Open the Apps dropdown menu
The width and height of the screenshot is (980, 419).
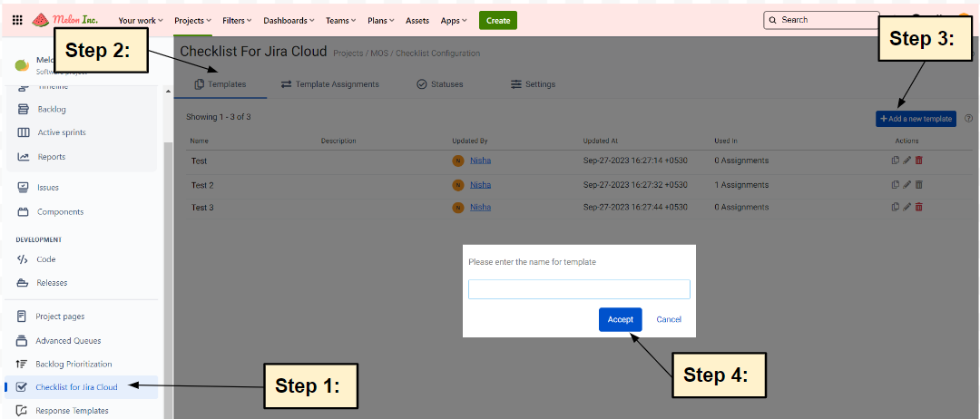coord(454,20)
